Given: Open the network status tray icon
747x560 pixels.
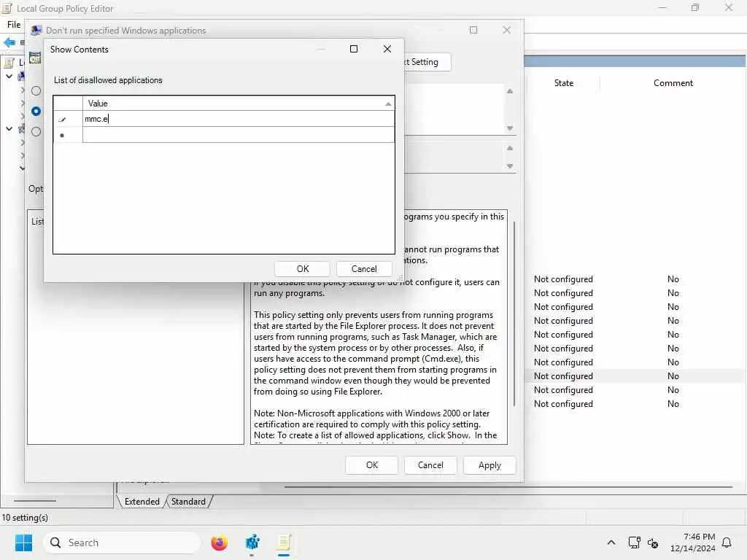Looking at the screenshot, I should pyautogui.click(x=634, y=542).
